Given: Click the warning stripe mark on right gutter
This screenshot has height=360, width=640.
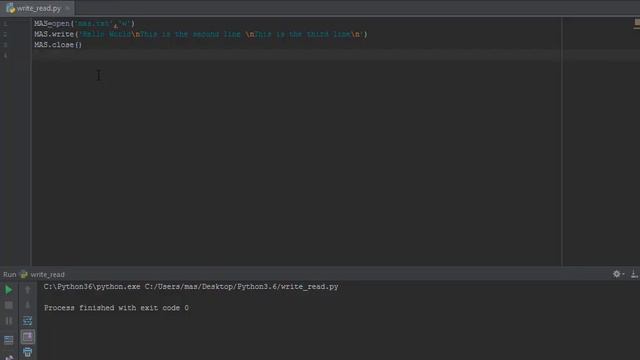Looking at the screenshot, I should (x=637, y=27).
